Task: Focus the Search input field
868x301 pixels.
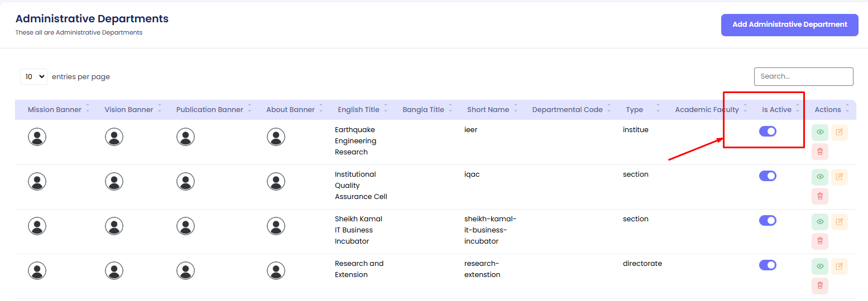Action: click(803, 76)
